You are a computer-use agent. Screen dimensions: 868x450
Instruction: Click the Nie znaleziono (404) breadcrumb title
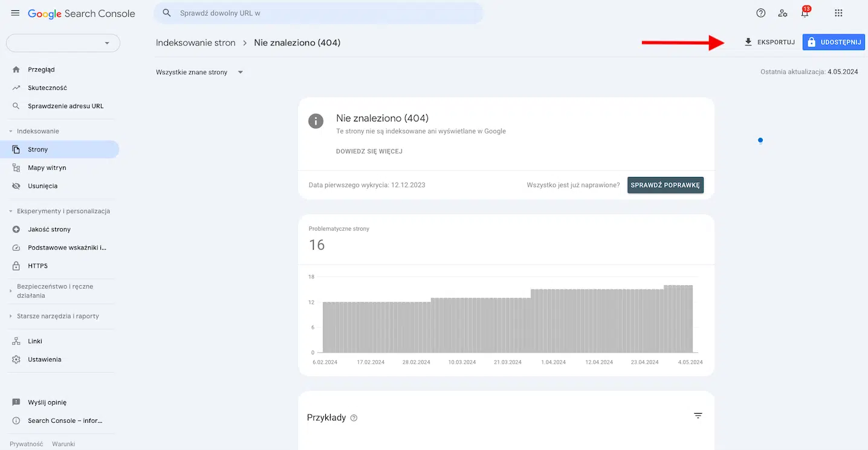(x=297, y=43)
